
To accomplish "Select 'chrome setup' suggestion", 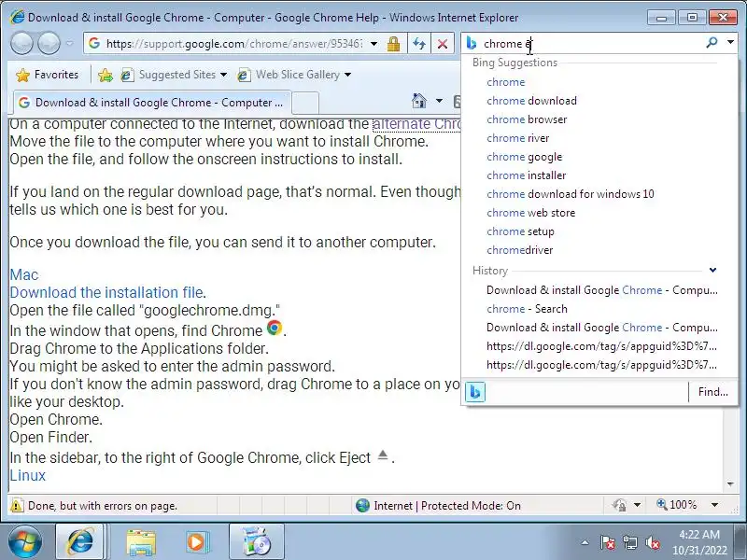I will tap(520, 231).
